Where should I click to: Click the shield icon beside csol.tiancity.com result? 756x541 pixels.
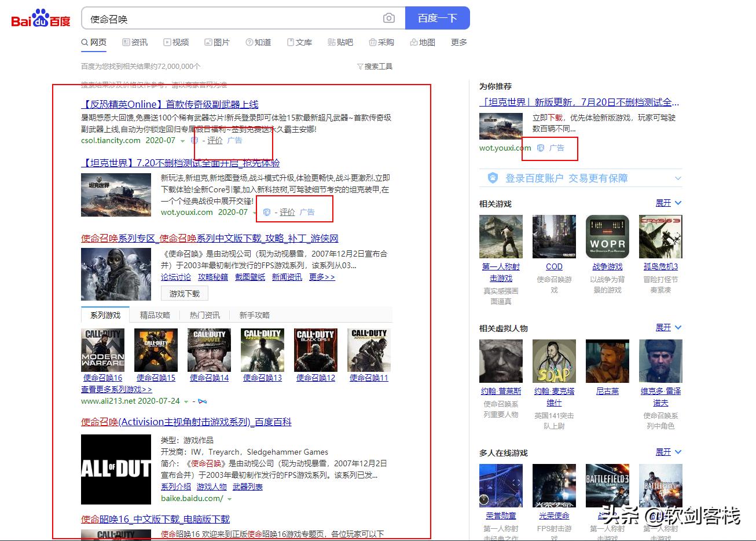195,141
